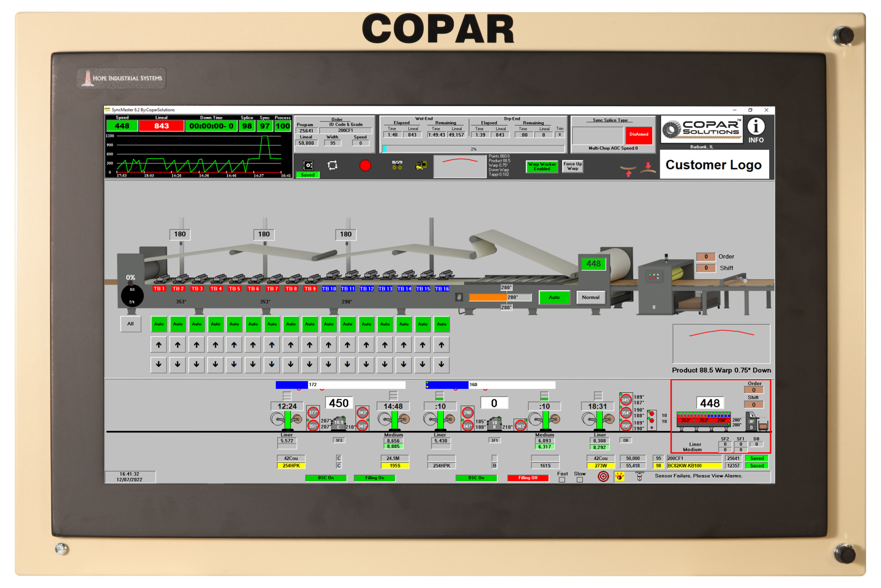This screenshot has width=881, height=588.
Task: Click the alarm bell warning icon
Action: pos(619,477)
